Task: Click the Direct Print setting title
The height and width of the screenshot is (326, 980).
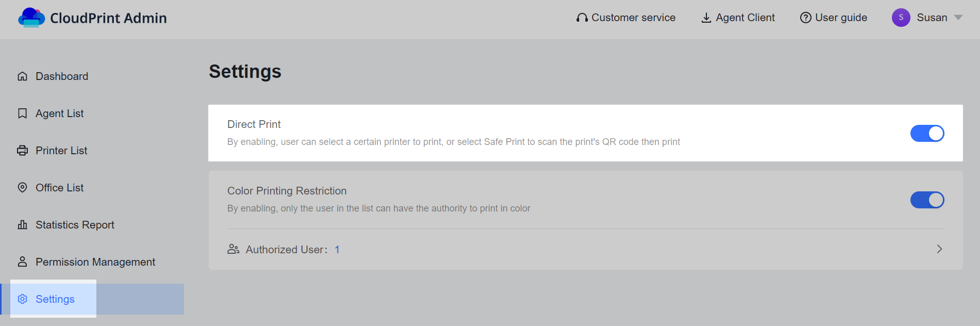Action: point(254,124)
